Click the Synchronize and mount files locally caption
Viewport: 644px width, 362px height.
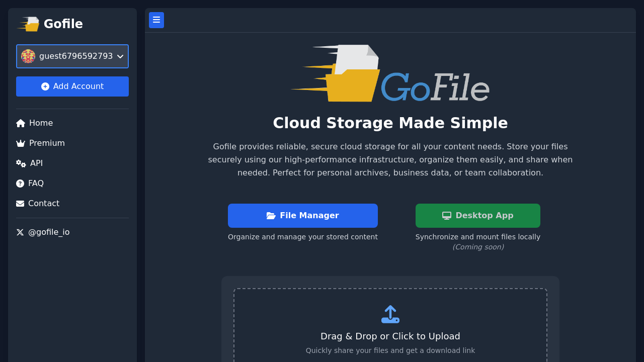click(x=478, y=237)
